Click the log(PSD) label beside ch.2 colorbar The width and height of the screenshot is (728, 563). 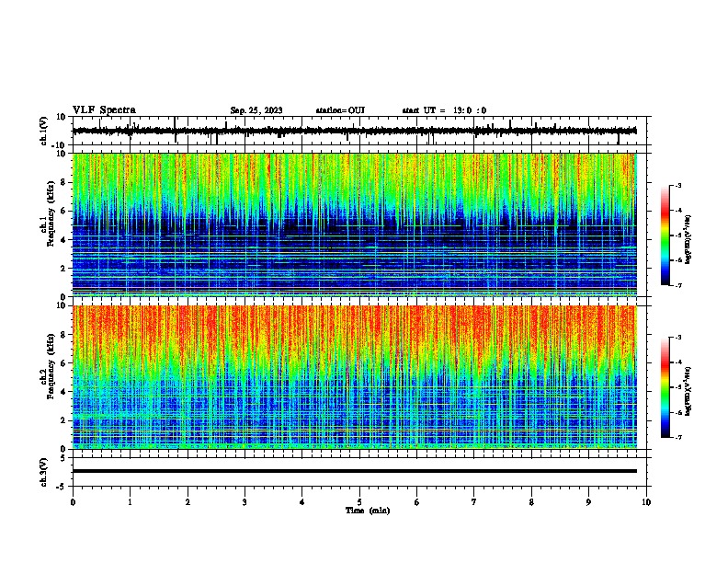pos(688,391)
